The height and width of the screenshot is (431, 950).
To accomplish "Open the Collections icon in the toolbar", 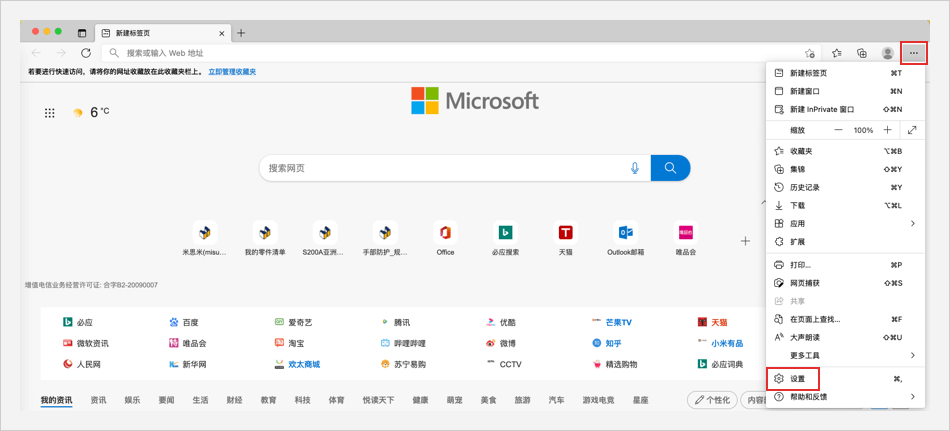I will (861, 53).
